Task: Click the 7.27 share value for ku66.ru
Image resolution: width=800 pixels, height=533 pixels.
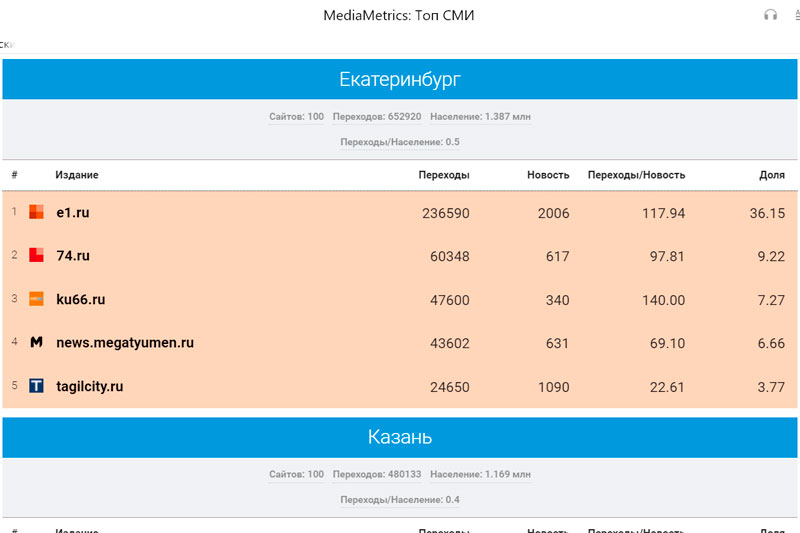Action: (771, 300)
